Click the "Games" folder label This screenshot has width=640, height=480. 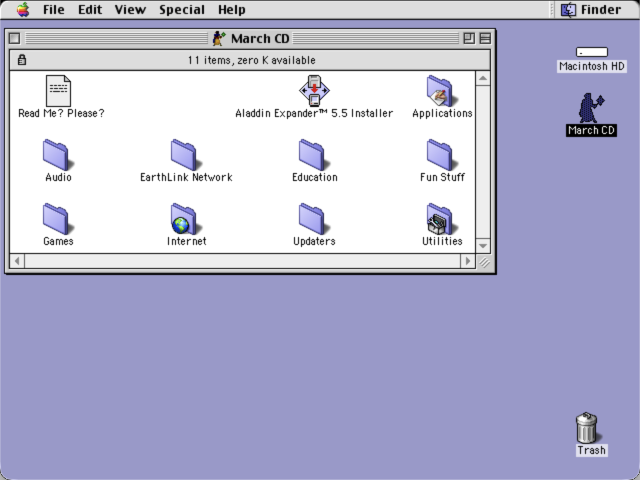tap(58, 241)
